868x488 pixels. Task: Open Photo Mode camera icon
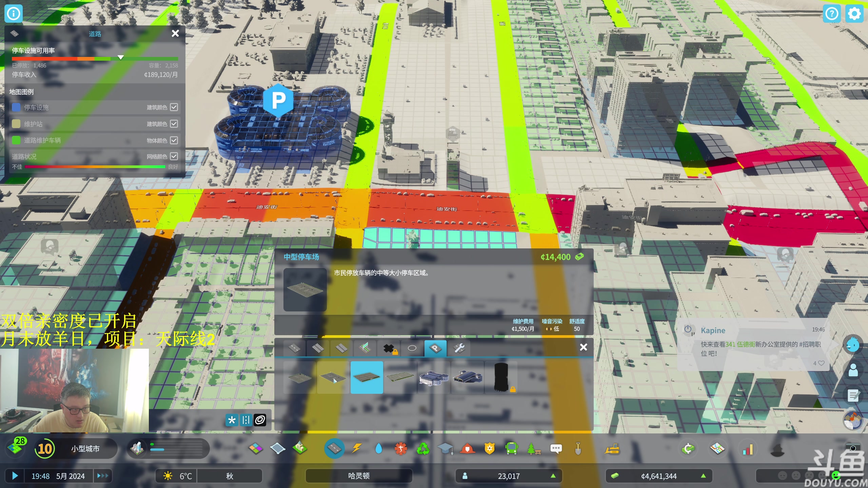pos(853,448)
